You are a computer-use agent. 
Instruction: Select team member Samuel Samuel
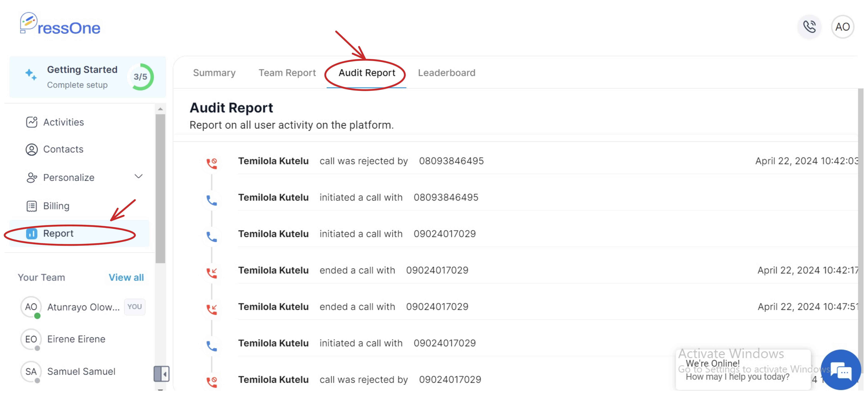pos(81,371)
